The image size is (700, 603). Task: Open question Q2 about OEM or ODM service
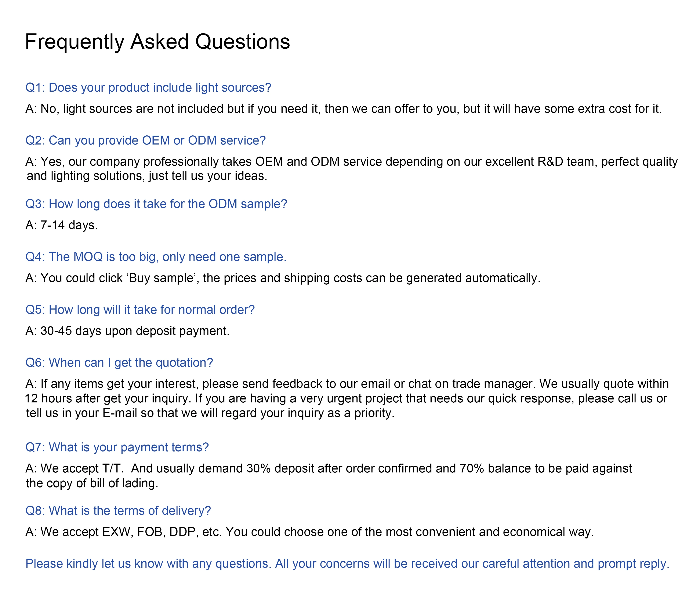click(x=146, y=140)
